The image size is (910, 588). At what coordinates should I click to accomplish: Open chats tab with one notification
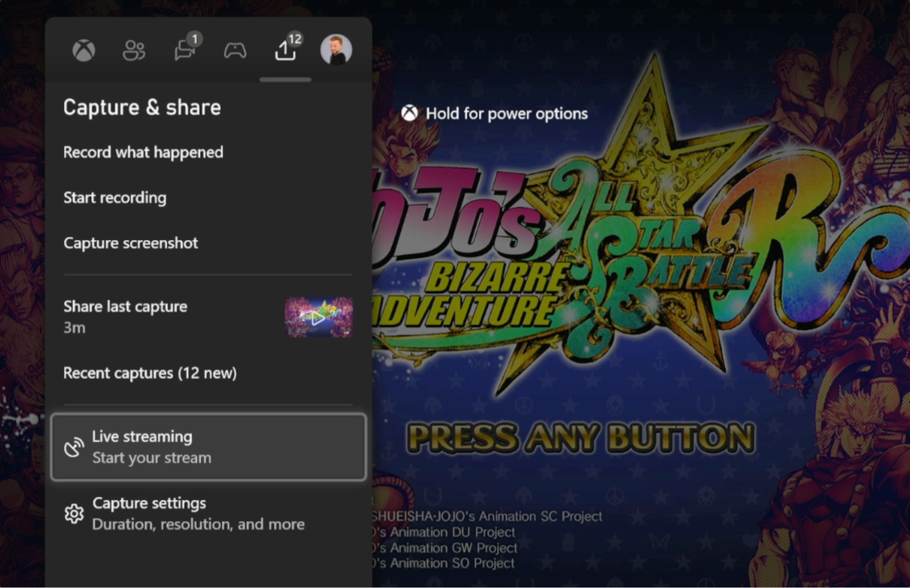[x=185, y=50]
